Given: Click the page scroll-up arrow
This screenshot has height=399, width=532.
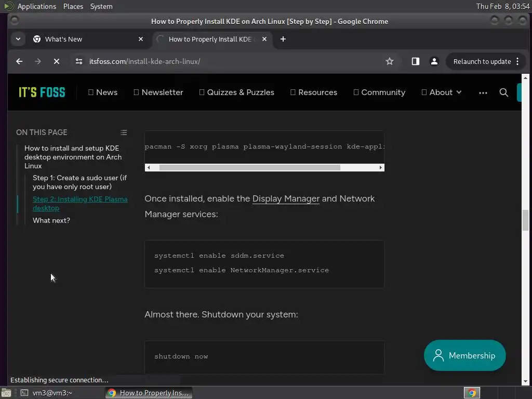Looking at the screenshot, I should [x=526, y=78].
